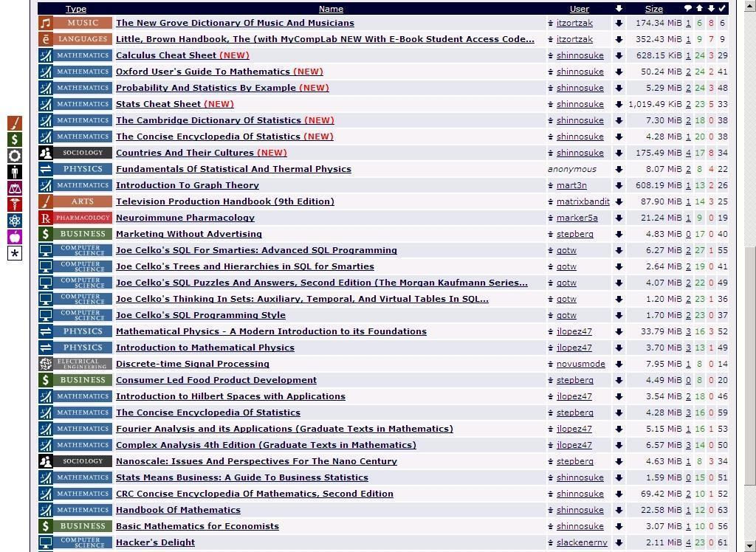Viewport: 756px width, 552px height.
Task: Sort the list by User column
Action: (x=579, y=9)
